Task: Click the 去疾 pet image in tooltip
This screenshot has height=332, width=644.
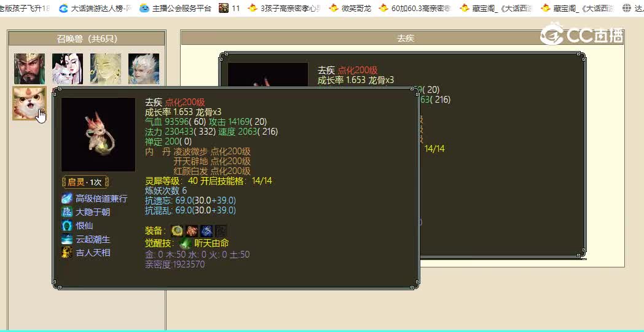Action: (98, 135)
